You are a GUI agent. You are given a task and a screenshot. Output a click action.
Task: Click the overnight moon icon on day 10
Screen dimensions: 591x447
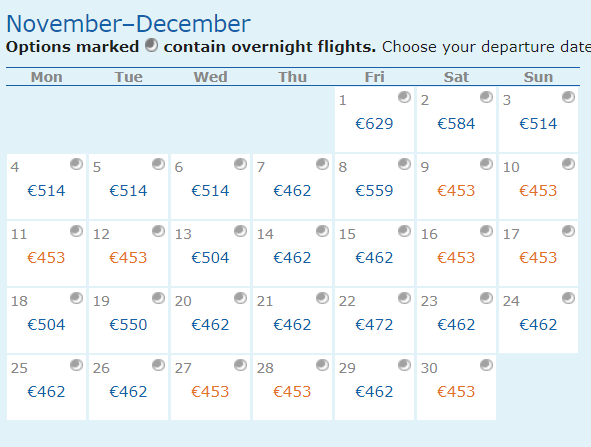[568, 164]
